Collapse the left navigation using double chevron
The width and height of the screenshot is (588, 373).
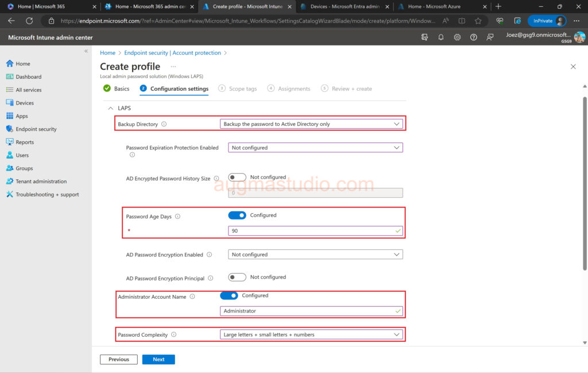coord(86,51)
